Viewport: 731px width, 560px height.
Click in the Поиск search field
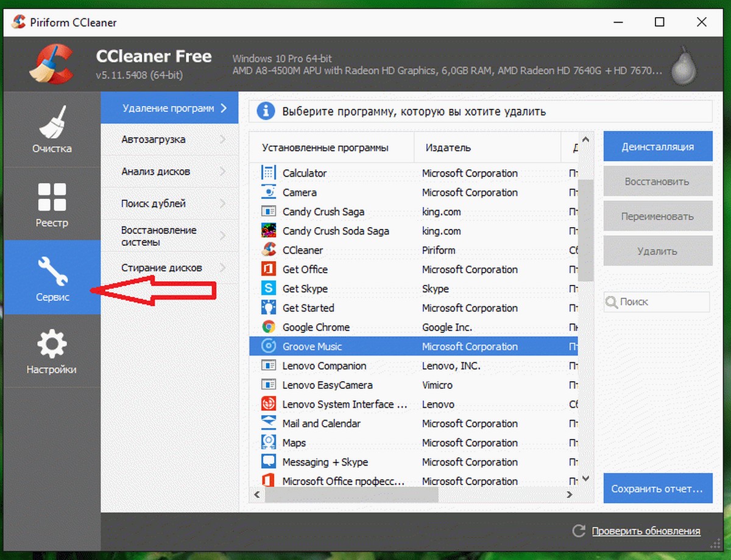(x=657, y=302)
